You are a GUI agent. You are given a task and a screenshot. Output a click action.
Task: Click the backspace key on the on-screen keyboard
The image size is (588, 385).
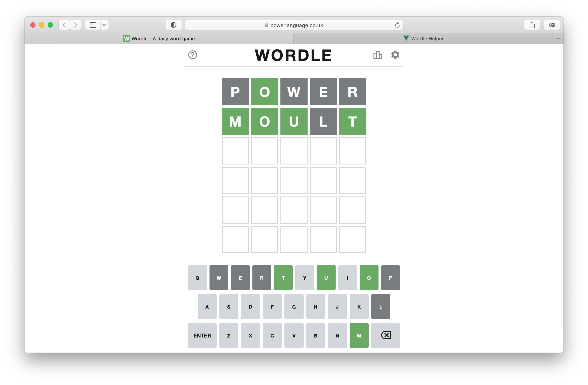(386, 335)
